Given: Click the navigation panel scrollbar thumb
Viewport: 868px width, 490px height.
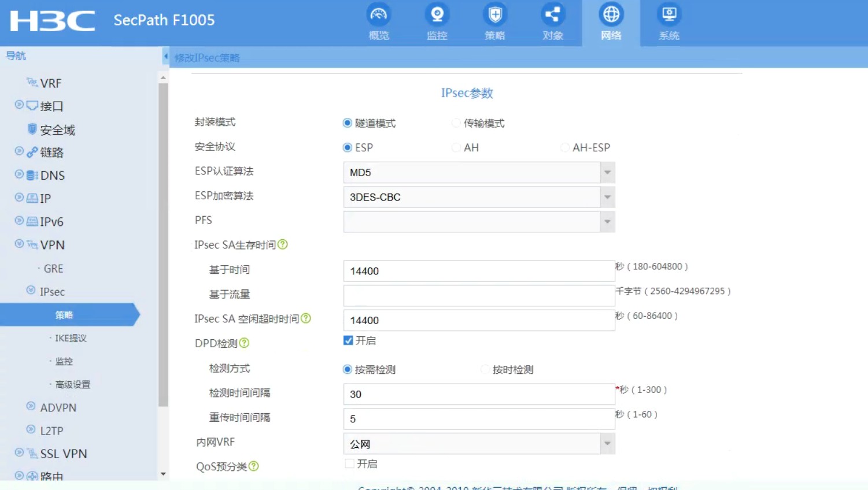Looking at the screenshot, I should pos(163,245).
